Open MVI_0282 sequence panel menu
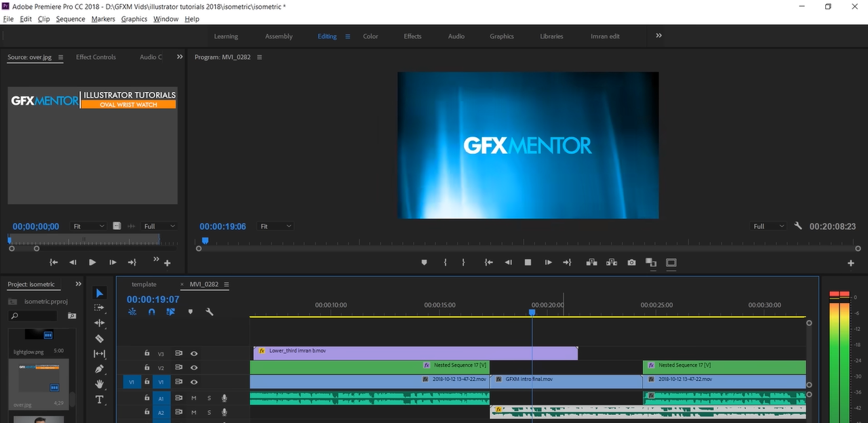The width and height of the screenshot is (868, 423). [x=226, y=284]
